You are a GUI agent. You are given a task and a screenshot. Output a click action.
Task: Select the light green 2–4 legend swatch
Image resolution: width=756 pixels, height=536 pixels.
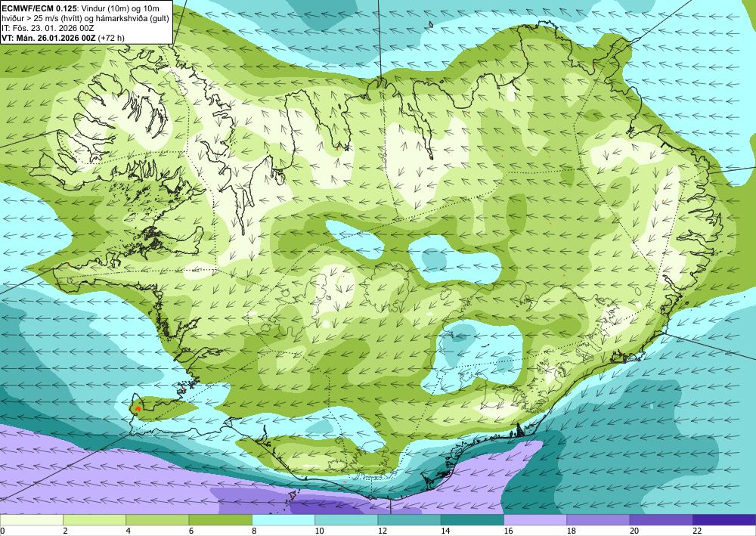(x=94, y=520)
